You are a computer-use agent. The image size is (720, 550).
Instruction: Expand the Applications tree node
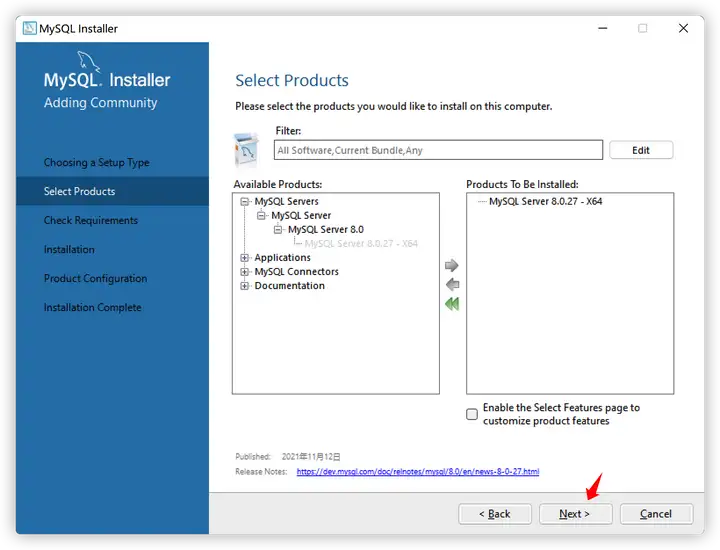click(244, 258)
